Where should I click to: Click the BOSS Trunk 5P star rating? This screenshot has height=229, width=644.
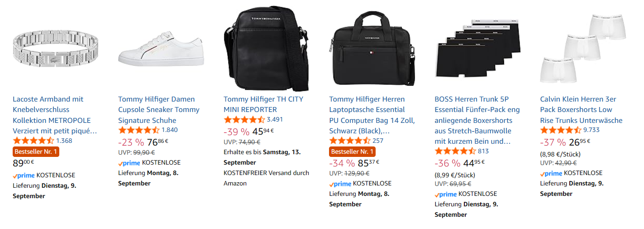tap(455, 151)
